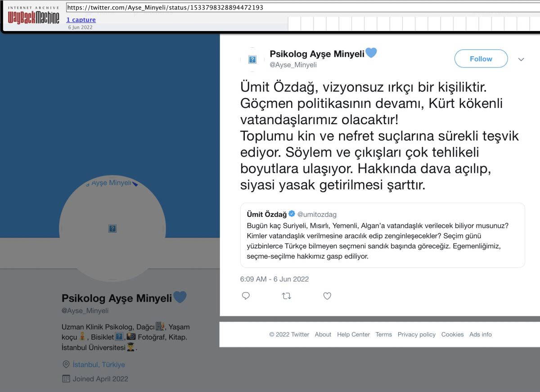This screenshot has width=540, height=392.
Task: Open the large profile picture circle
Action: tap(112, 229)
